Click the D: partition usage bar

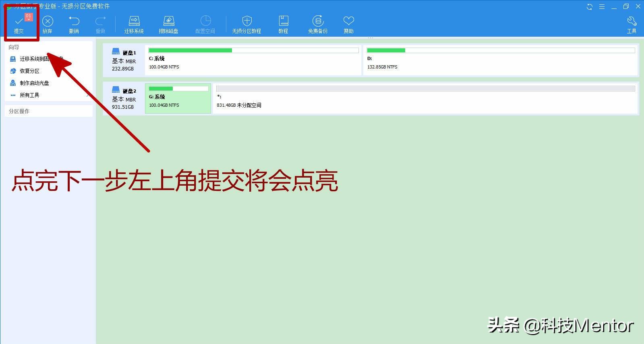coord(501,50)
